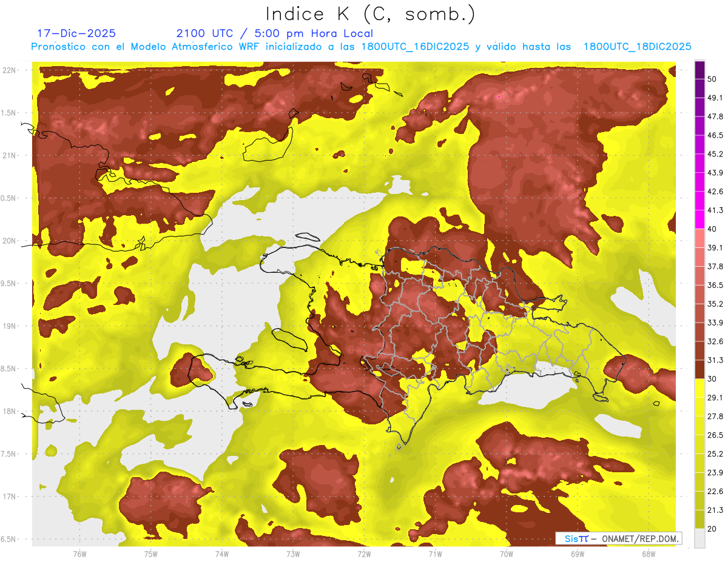
Task: Click the legend value "47.8"
Action: point(715,116)
